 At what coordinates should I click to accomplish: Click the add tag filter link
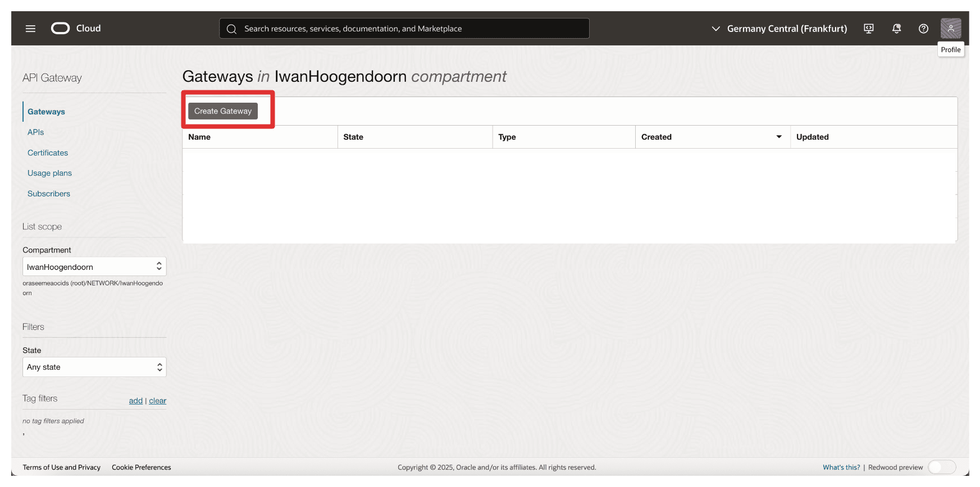coord(136,401)
